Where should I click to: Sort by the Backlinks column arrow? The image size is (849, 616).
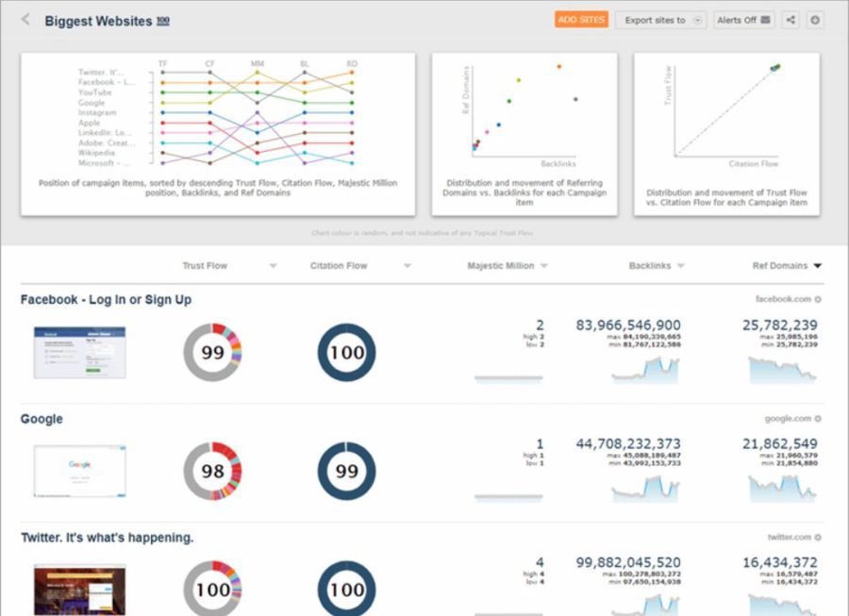681,266
